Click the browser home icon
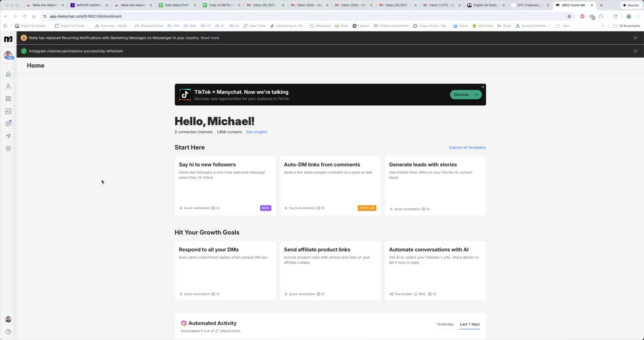The height and width of the screenshot is (340, 644). coord(34,16)
